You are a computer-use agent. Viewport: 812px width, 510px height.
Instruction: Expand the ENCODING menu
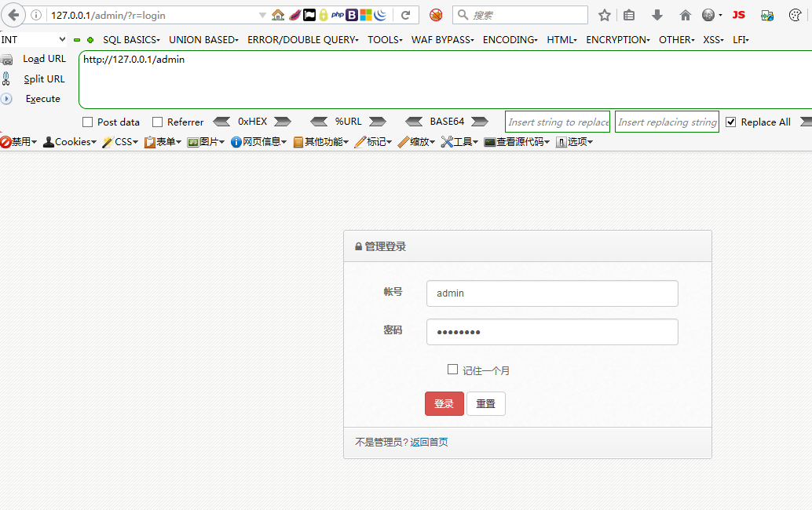pyautogui.click(x=510, y=40)
